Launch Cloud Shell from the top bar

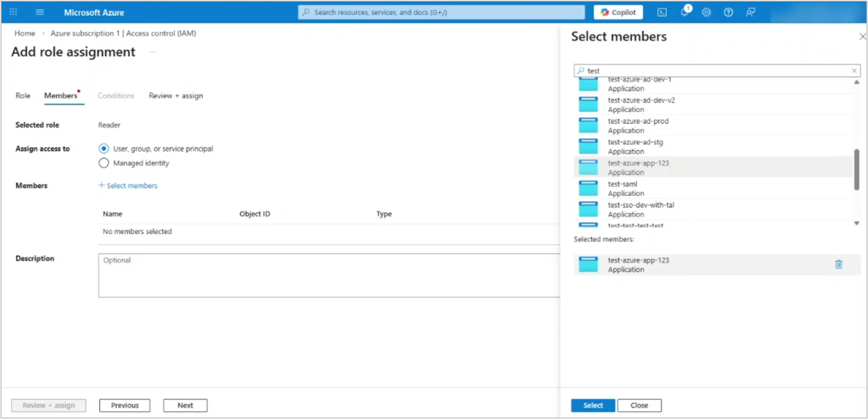(662, 12)
